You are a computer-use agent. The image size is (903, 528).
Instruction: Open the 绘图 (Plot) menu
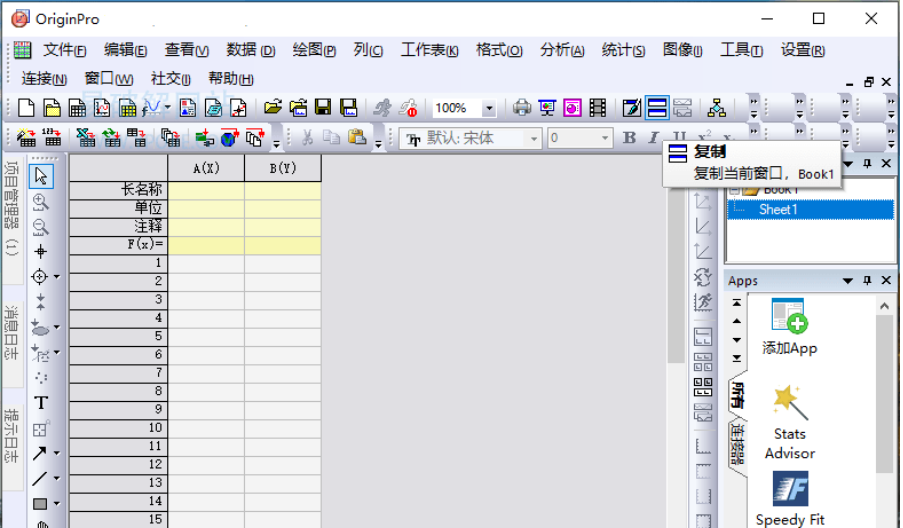coord(313,51)
